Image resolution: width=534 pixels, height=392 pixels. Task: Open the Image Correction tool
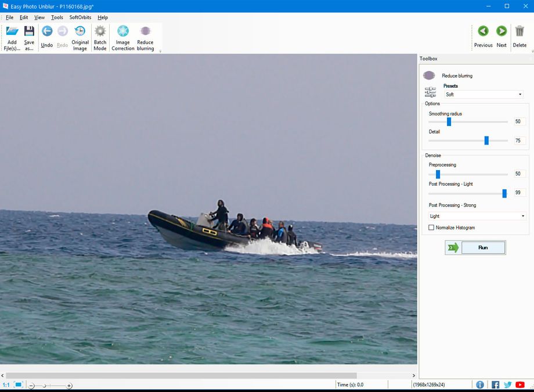[x=122, y=36]
